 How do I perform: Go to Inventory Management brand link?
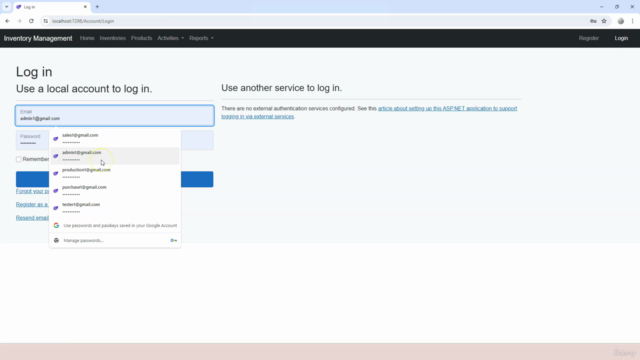coord(38,38)
